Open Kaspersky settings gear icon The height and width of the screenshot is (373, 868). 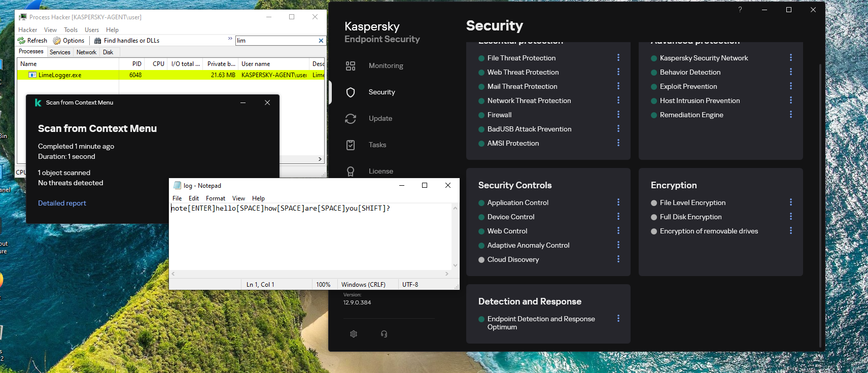click(354, 334)
